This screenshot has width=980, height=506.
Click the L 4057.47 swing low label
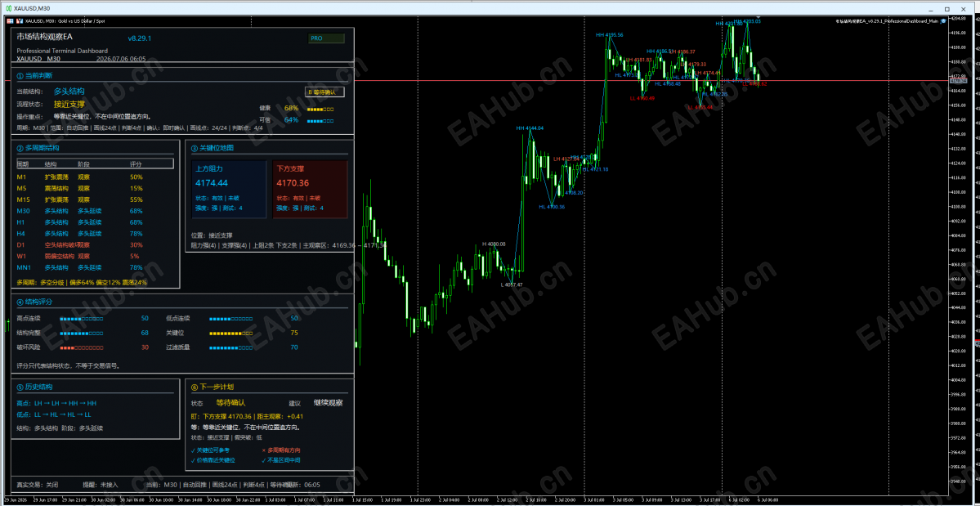(512, 284)
